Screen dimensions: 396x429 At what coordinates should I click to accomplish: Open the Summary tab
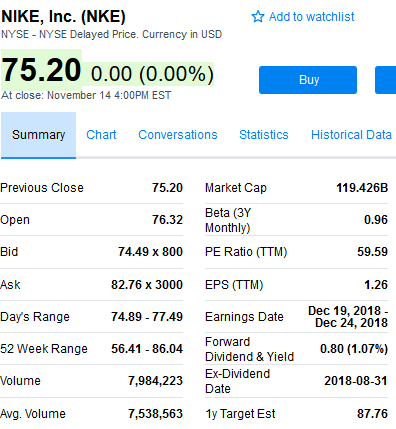click(38, 135)
